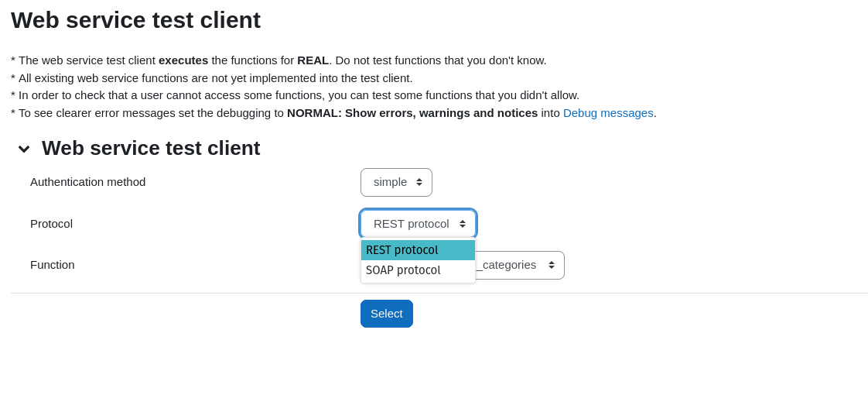Click the up-down arrows on the Function dropdown

(552, 266)
